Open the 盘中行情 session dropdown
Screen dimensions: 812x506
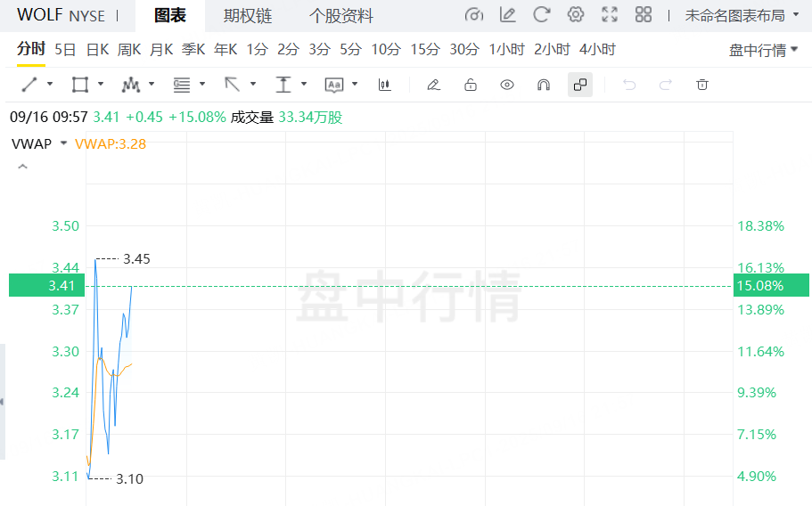pyautogui.click(x=763, y=50)
